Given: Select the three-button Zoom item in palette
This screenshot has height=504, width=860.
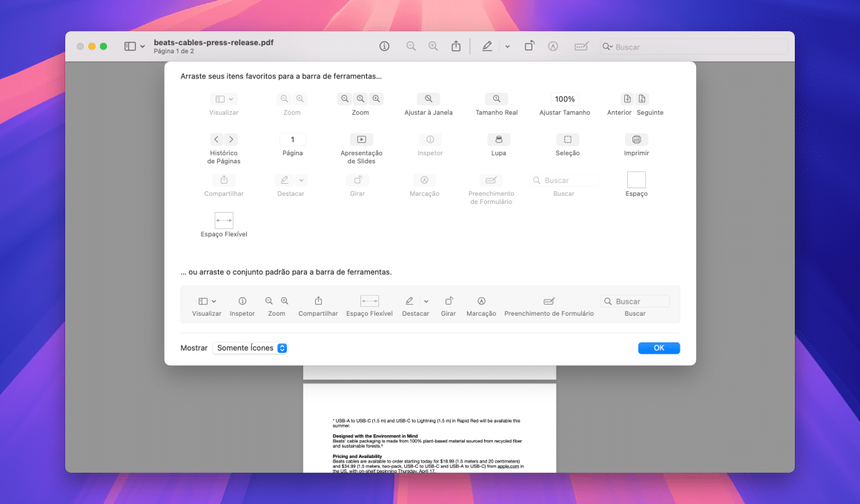Looking at the screenshot, I should (x=360, y=99).
